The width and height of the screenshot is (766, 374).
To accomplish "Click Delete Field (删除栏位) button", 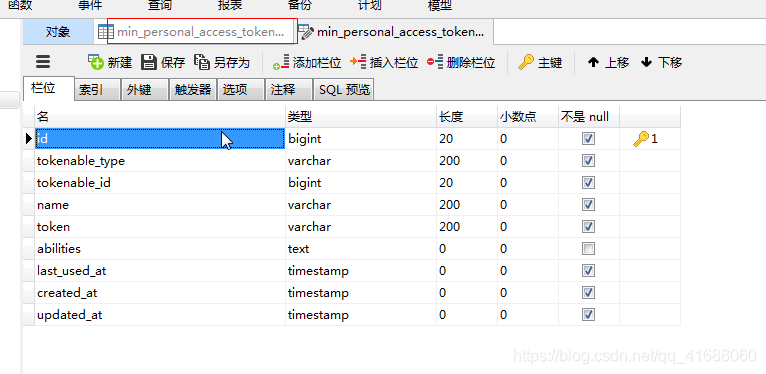I will 461,62.
